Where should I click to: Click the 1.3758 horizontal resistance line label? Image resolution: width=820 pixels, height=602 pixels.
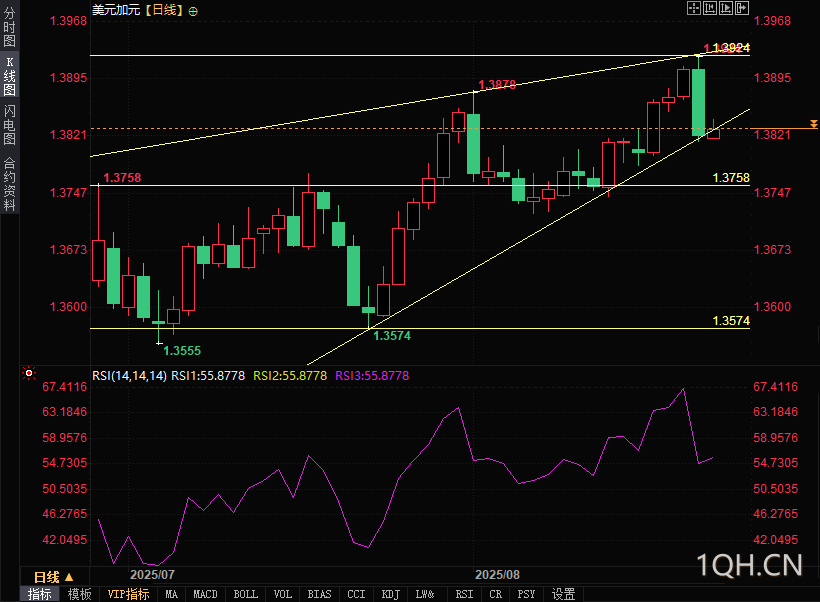(x=730, y=177)
